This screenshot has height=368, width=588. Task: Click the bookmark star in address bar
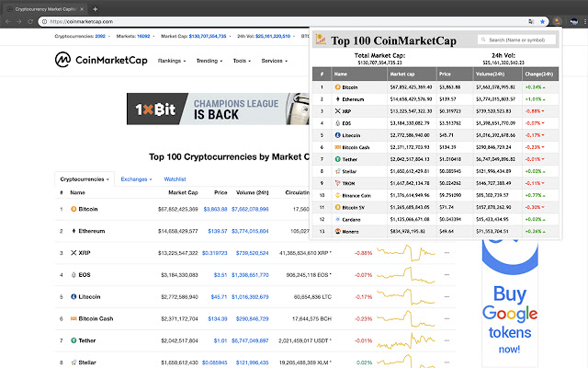(x=542, y=22)
